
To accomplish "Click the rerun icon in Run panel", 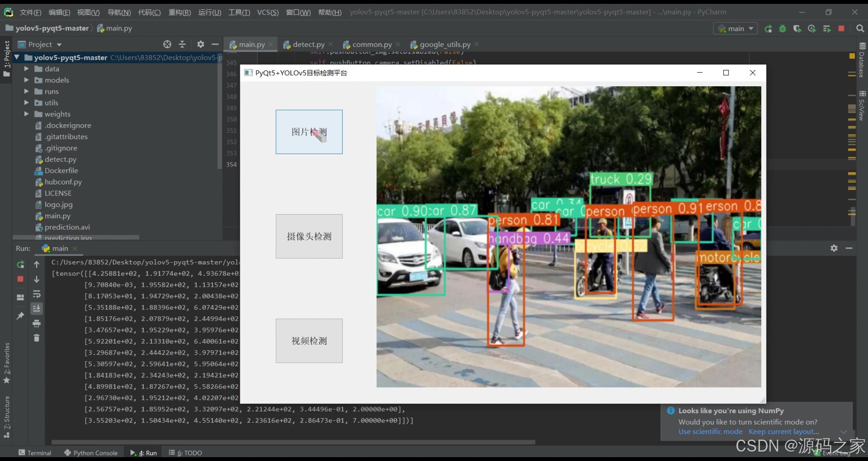I will [x=20, y=265].
